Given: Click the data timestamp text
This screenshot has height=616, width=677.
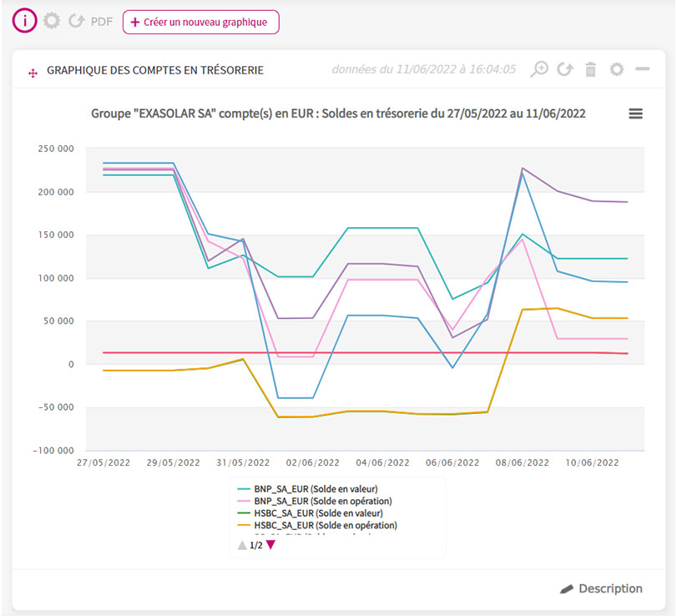Looking at the screenshot, I should coord(423,69).
